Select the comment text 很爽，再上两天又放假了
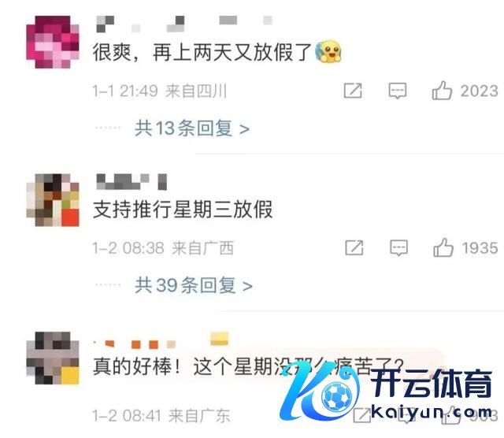This screenshot has height=438, width=504. tap(202, 52)
